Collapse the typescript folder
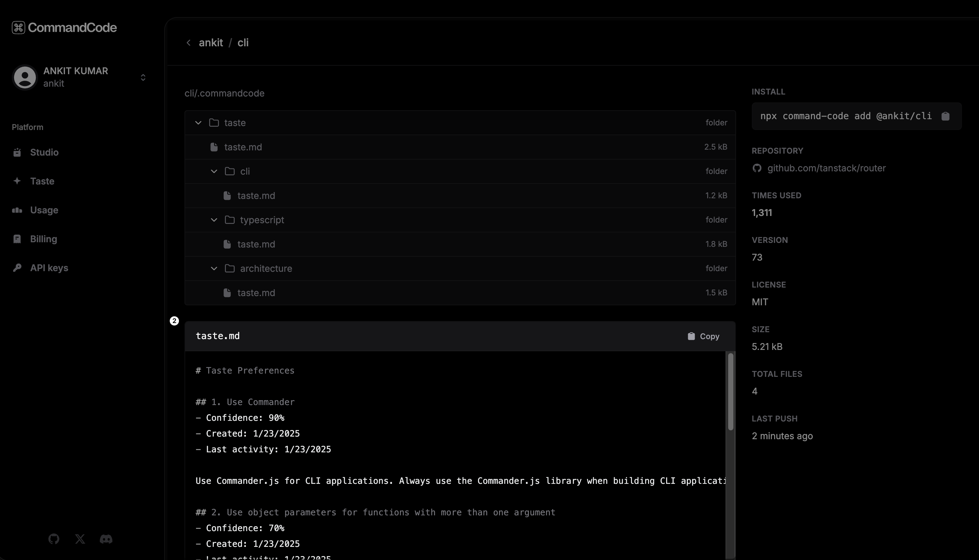 point(214,220)
